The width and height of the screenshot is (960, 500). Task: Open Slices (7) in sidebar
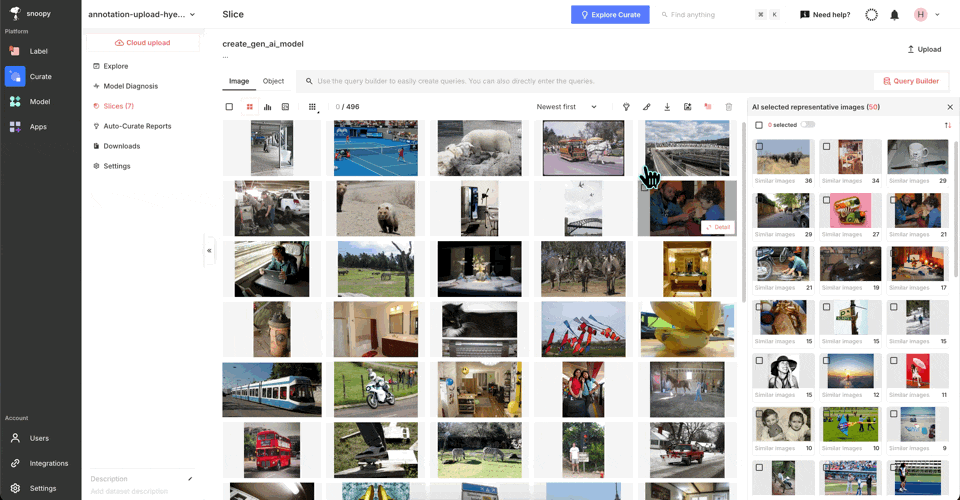coord(118,106)
